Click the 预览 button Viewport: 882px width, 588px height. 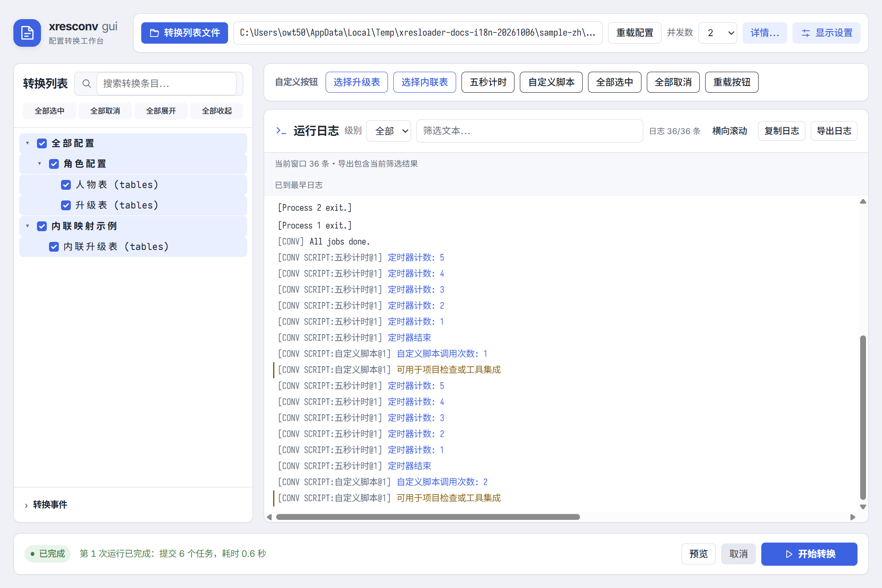[698, 554]
